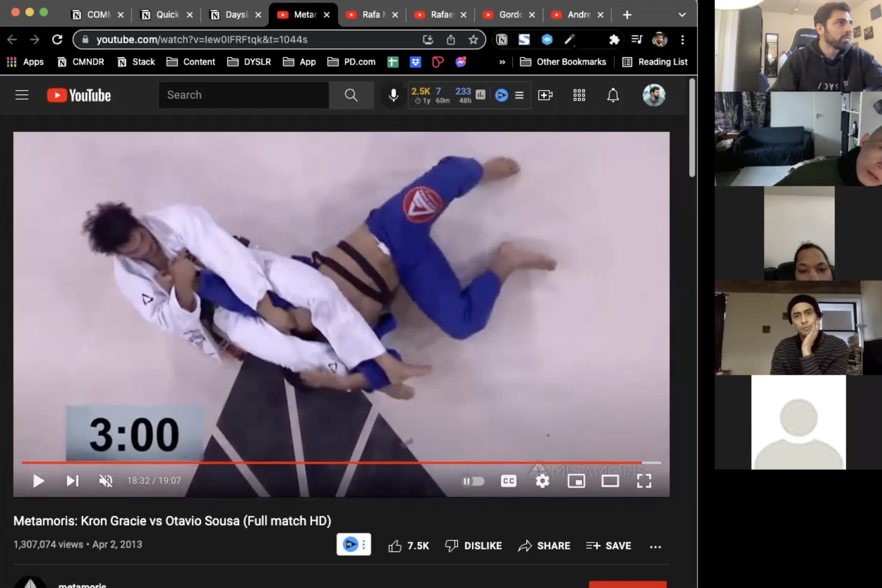Click the DISLIKE button
Image resolution: width=882 pixels, height=588 pixels.
click(x=473, y=546)
